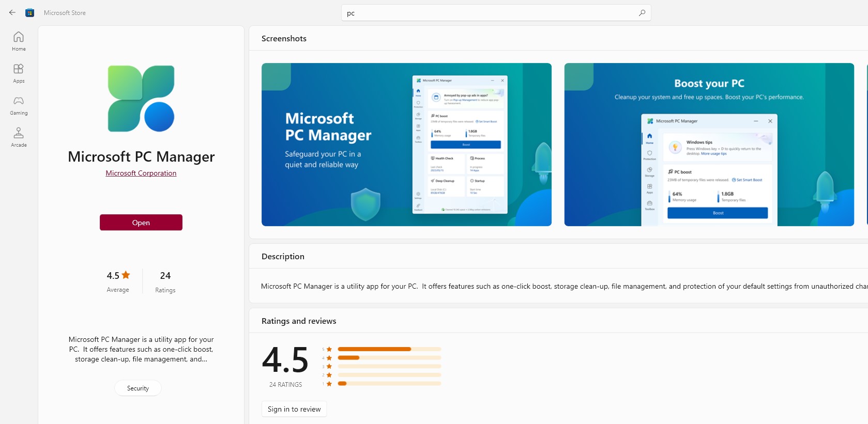Select the 4-star rating bar

(389, 357)
